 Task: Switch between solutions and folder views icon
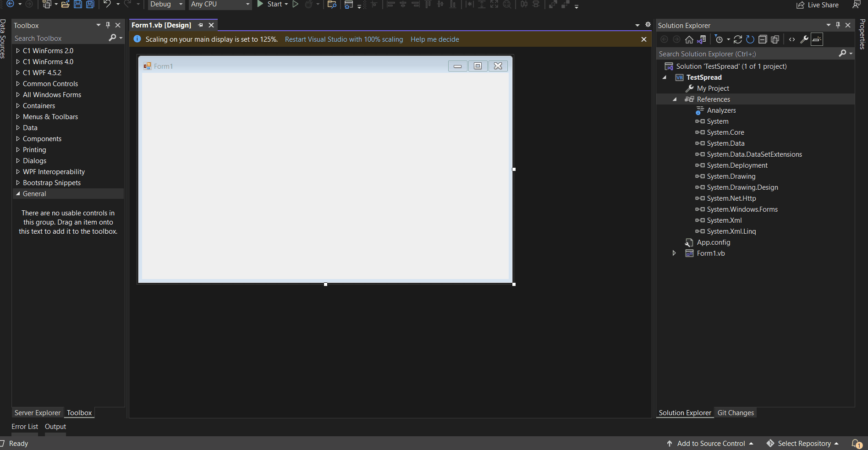[702, 39]
